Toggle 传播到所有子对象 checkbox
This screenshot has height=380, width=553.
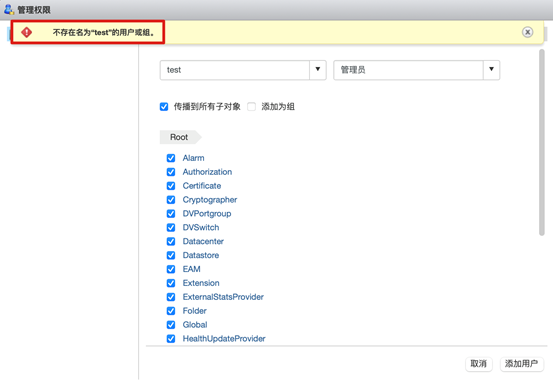[164, 107]
